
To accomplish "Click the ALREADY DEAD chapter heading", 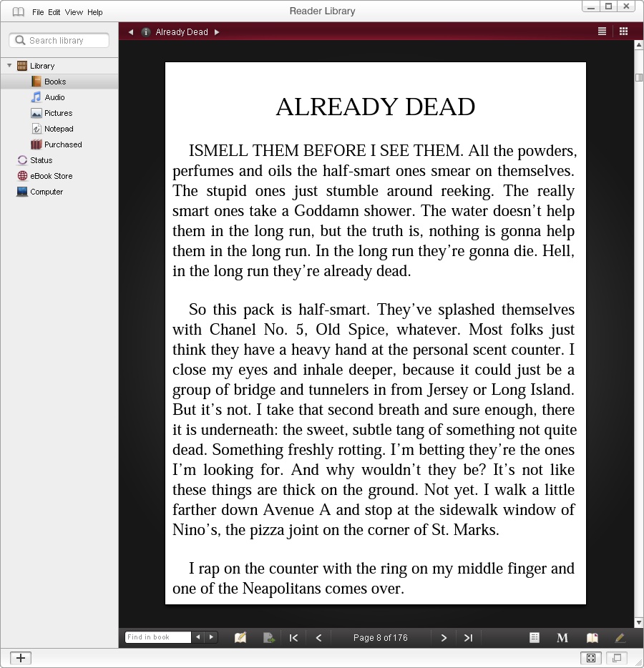I will click(x=376, y=107).
